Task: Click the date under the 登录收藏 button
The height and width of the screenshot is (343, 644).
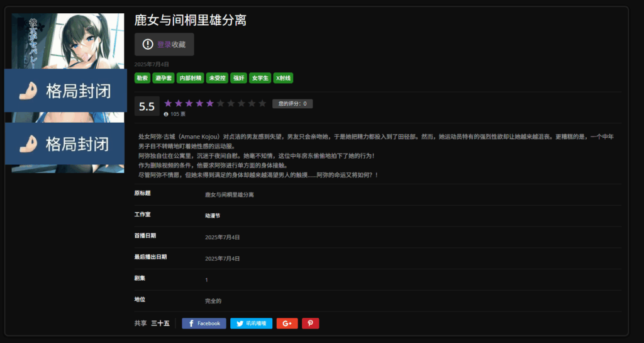Action: click(152, 64)
